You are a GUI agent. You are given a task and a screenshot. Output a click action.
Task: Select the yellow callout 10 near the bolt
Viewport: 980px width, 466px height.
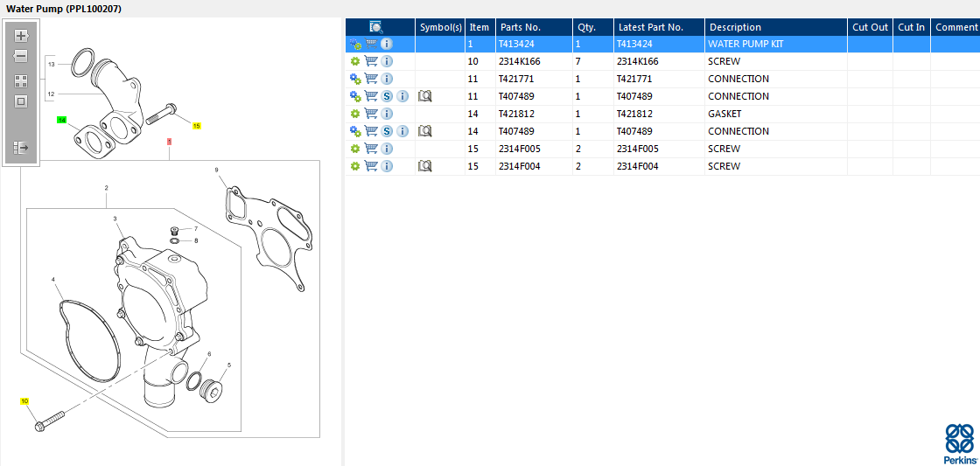pos(24,401)
